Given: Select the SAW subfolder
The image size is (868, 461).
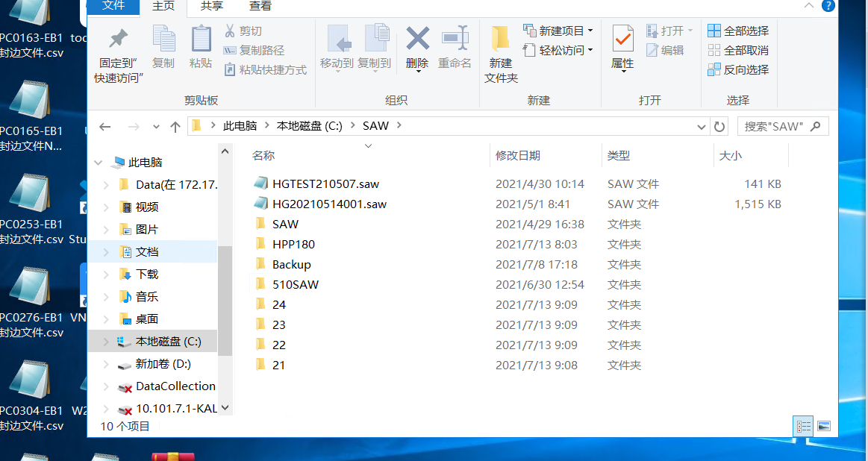Looking at the screenshot, I should [285, 224].
